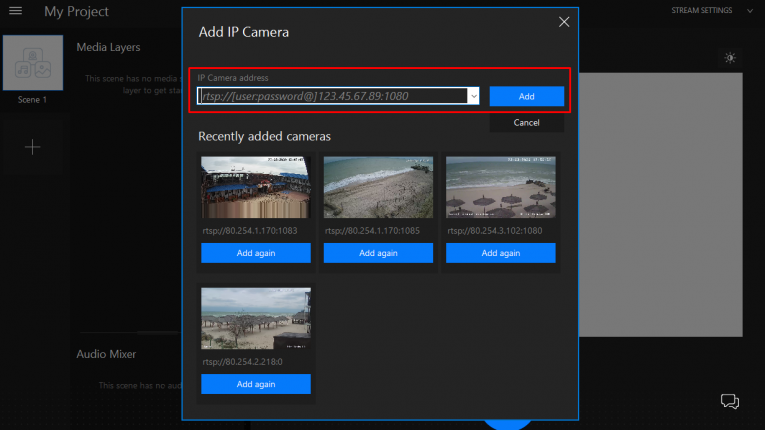Select camera thumbnail for 80.254.1.170:1083
The image size is (765, 430).
[256, 187]
